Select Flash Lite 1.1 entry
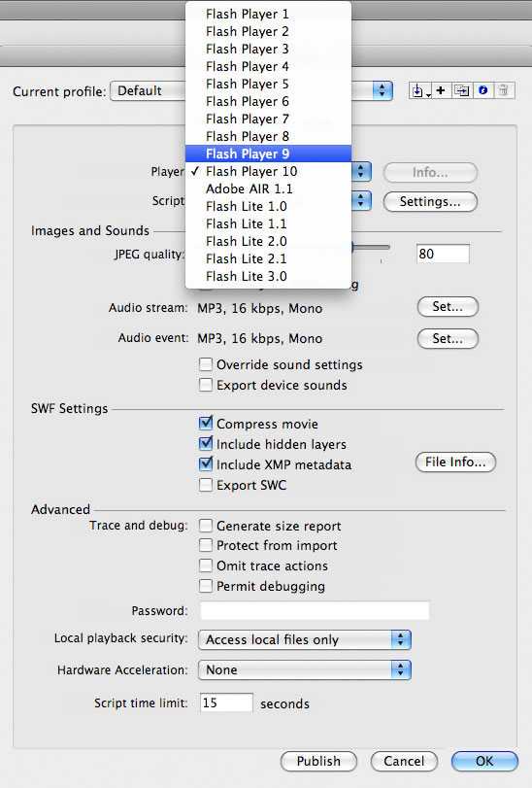The width and height of the screenshot is (532, 788). (x=268, y=223)
